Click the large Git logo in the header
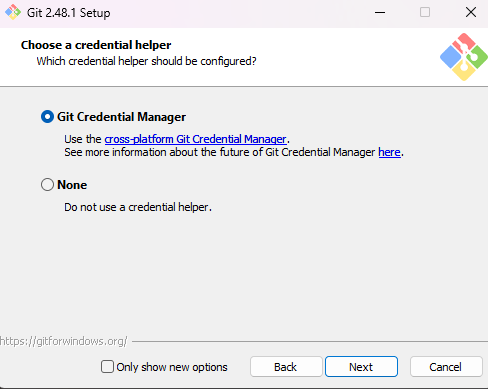 [464, 57]
